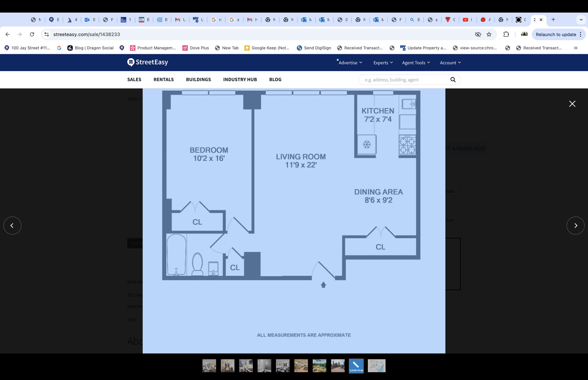Click the StreetEasy logo
Viewport: 588px width, 380px height.
(x=148, y=62)
